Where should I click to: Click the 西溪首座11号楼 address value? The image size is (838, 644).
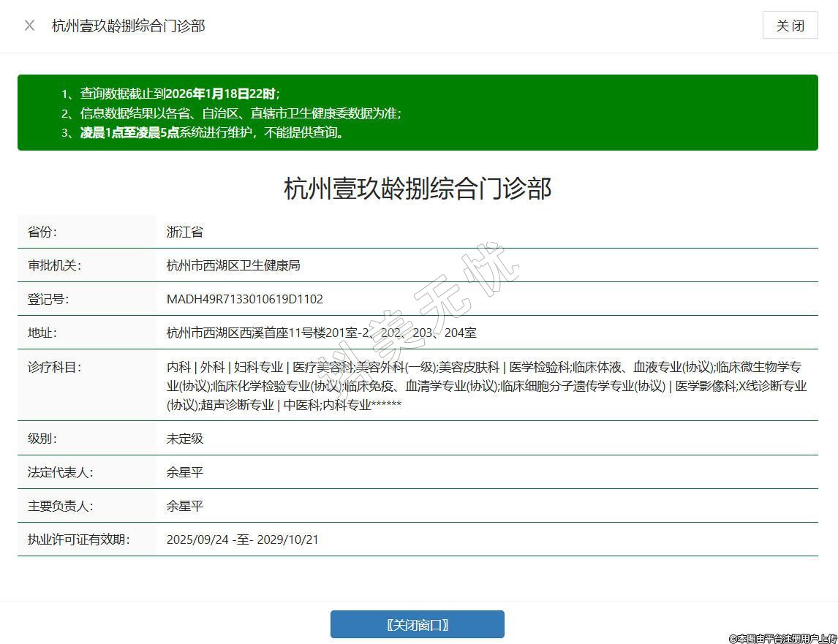click(321, 333)
